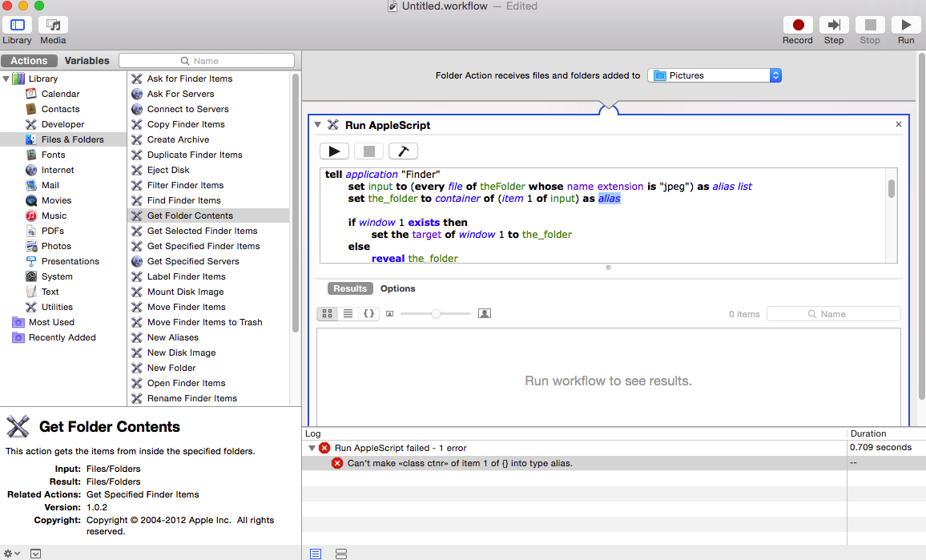Image resolution: width=926 pixels, height=560 pixels.
Task: Click the Record workflow button
Action: pyautogui.click(x=798, y=25)
